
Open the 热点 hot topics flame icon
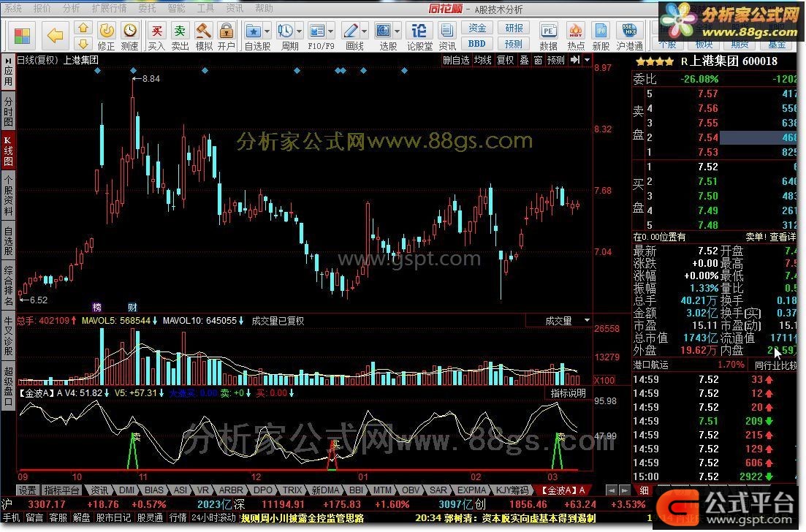coord(576,36)
